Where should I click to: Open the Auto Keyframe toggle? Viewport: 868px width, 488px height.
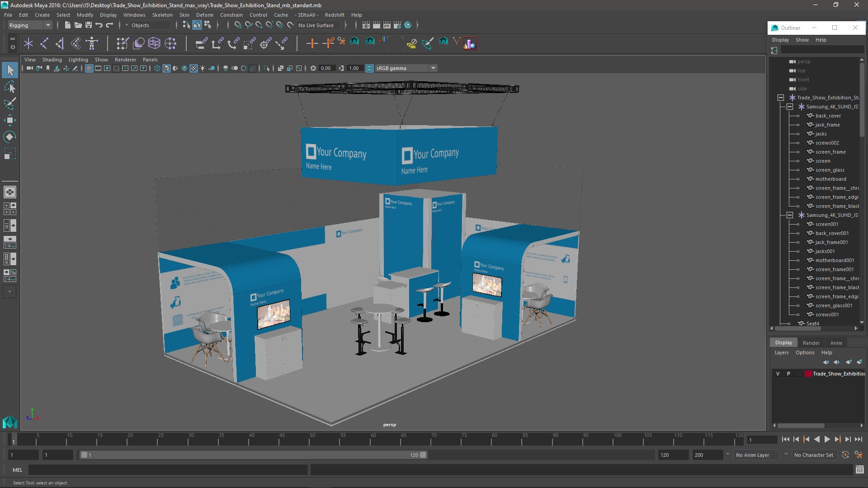845,455
